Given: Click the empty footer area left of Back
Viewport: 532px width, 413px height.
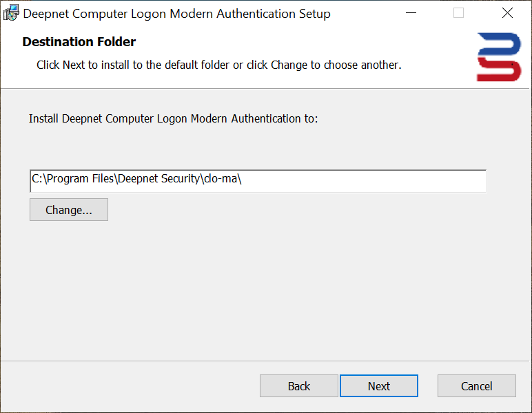Looking at the screenshot, I should 131,386.
